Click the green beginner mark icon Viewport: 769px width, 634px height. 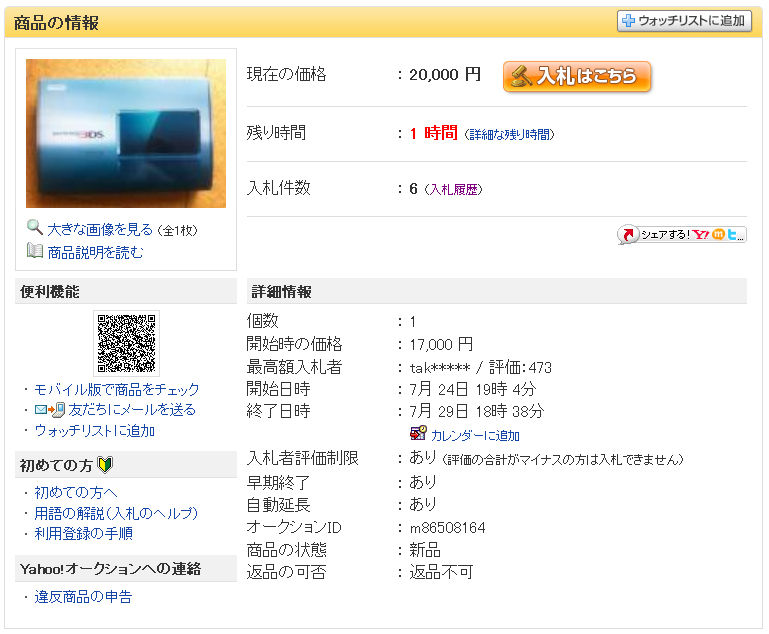coord(105,464)
